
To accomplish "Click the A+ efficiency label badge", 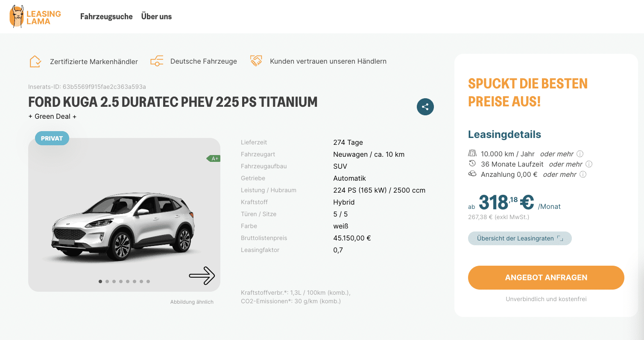I will click(x=214, y=158).
